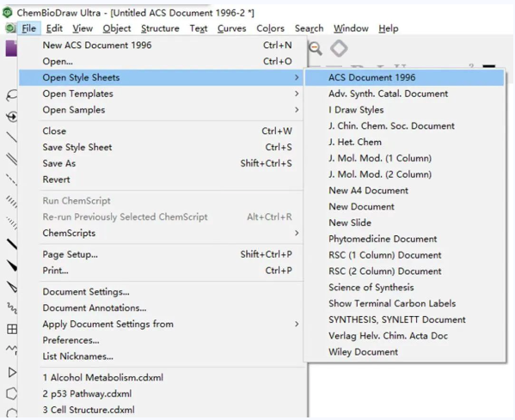
Task: Choose the Wedged bond tool
Action: coord(12,265)
